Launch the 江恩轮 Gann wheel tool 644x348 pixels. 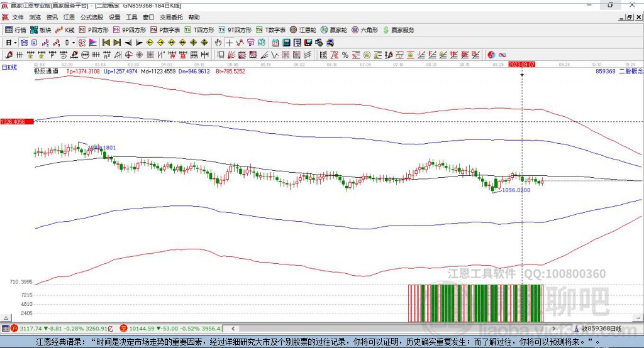[303, 30]
